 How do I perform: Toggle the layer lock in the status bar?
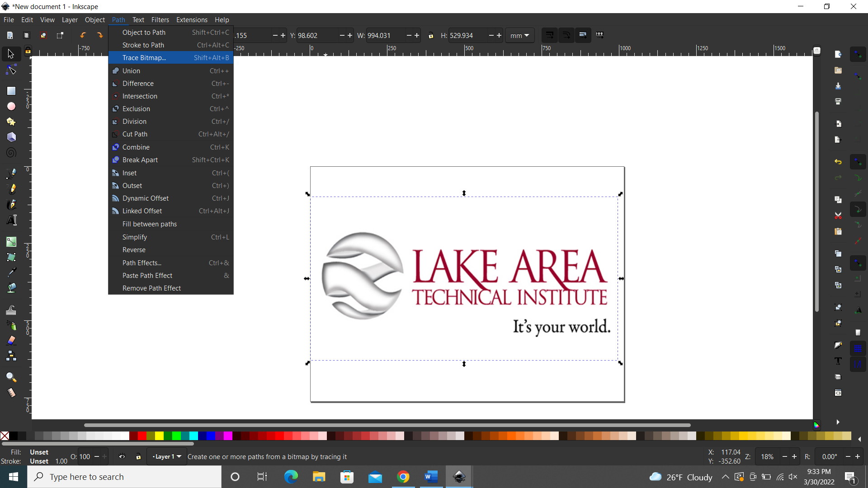point(138,457)
